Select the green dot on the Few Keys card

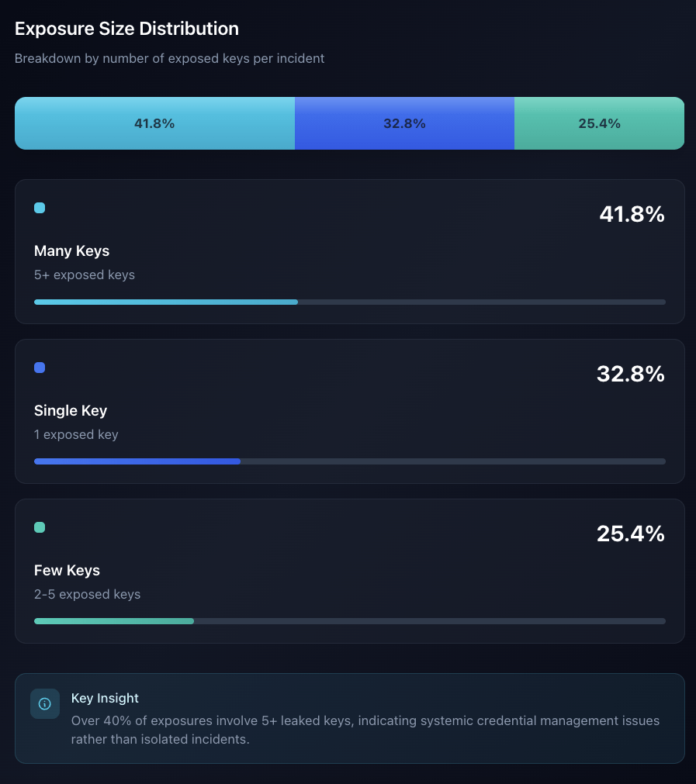[39, 527]
